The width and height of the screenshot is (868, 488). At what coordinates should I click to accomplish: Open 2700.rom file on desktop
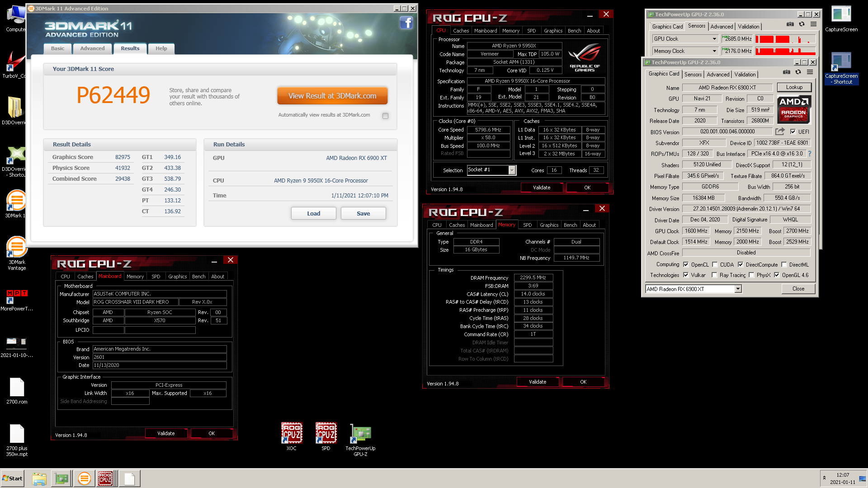pyautogui.click(x=17, y=391)
